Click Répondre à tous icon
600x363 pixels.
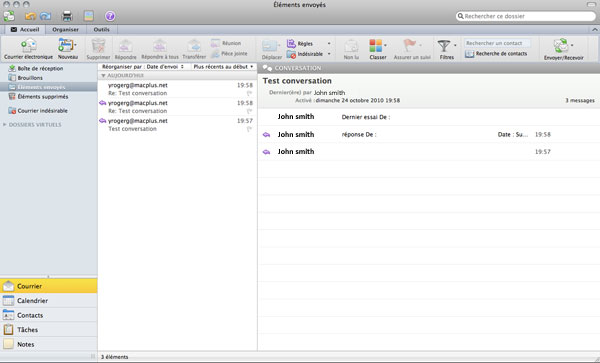pyautogui.click(x=160, y=46)
